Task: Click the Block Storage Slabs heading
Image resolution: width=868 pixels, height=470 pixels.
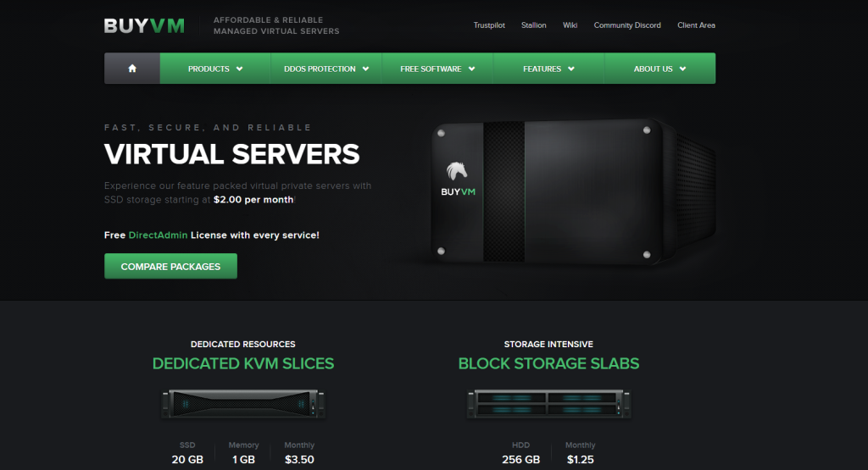Action: coord(548,363)
